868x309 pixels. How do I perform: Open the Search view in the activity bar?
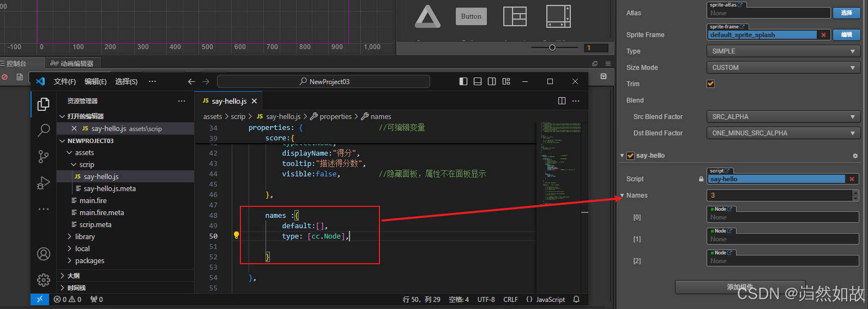click(x=44, y=130)
